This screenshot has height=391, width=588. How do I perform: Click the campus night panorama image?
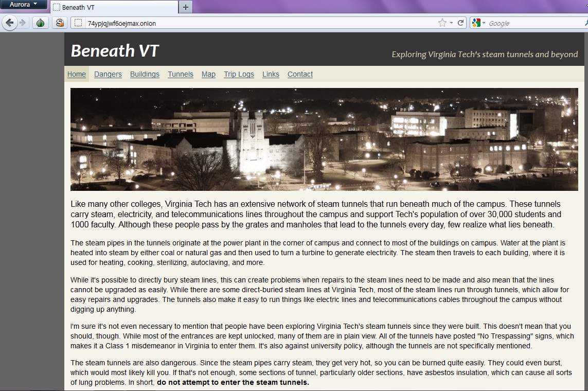pyautogui.click(x=324, y=139)
